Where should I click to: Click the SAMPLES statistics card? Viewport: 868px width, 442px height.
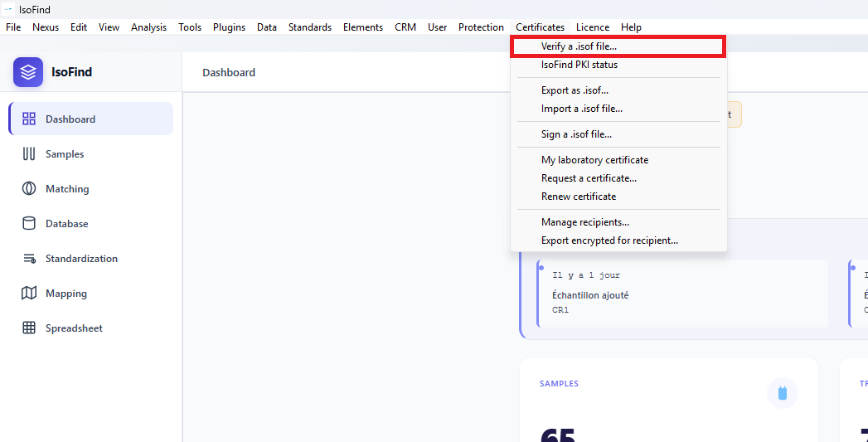[669, 400]
